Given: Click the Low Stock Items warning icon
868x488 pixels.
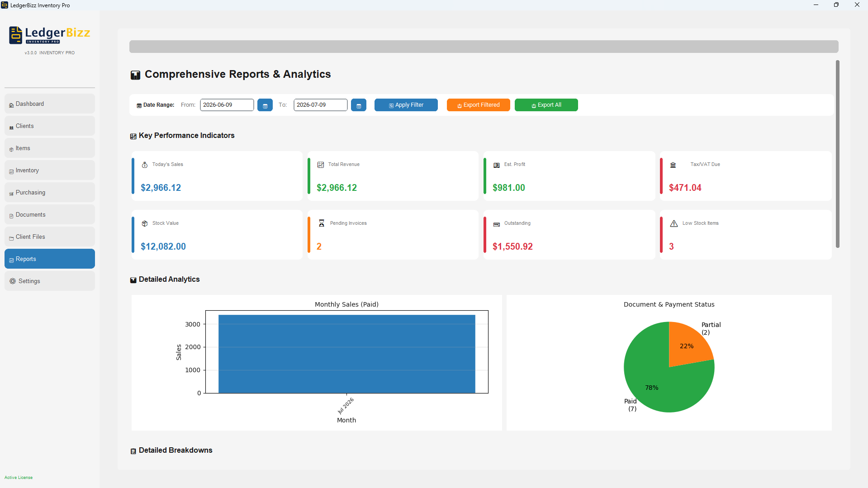Looking at the screenshot, I should (674, 223).
